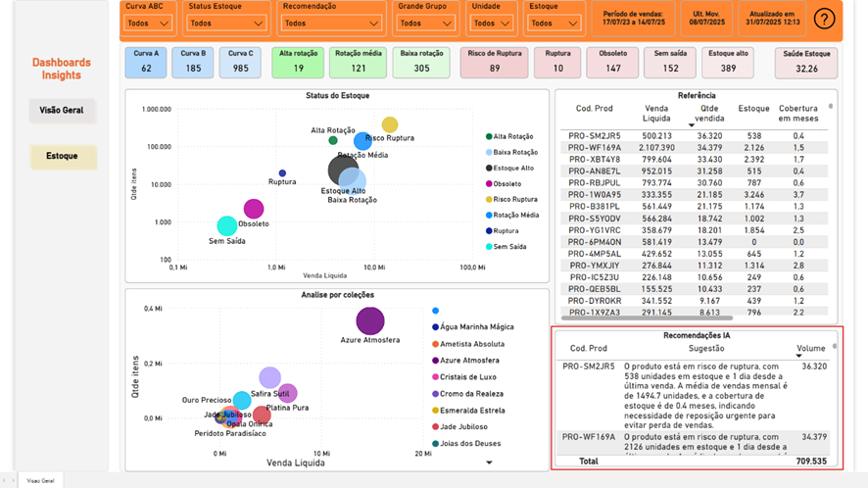Select the Estoque navigation button

63,156
